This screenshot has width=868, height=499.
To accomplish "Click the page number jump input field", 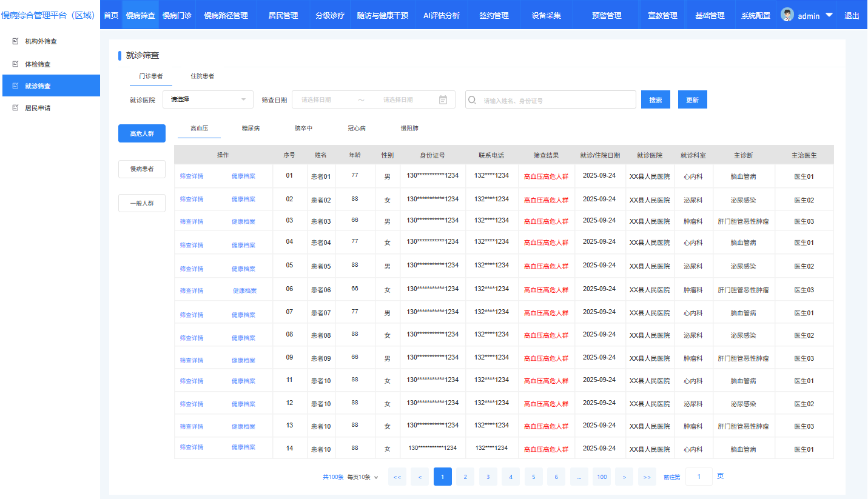I will (x=699, y=477).
